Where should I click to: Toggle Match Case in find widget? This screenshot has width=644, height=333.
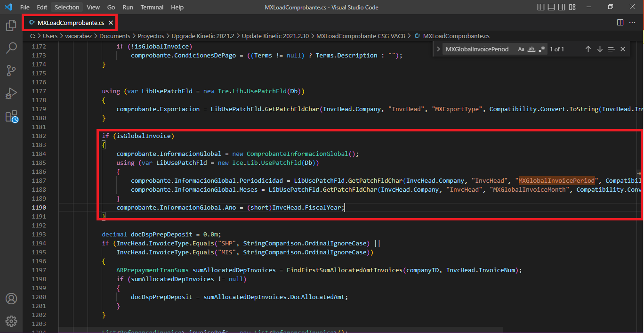coord(521,49)
